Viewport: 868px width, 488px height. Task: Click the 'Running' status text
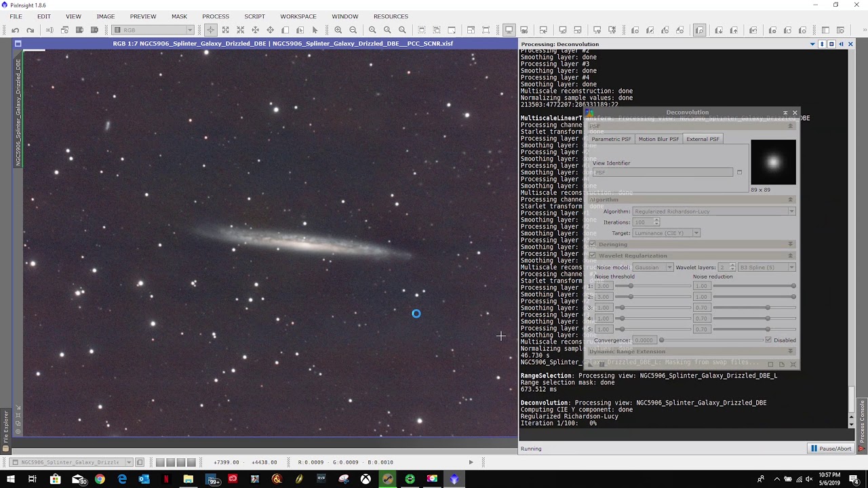[x=531, y=449]
